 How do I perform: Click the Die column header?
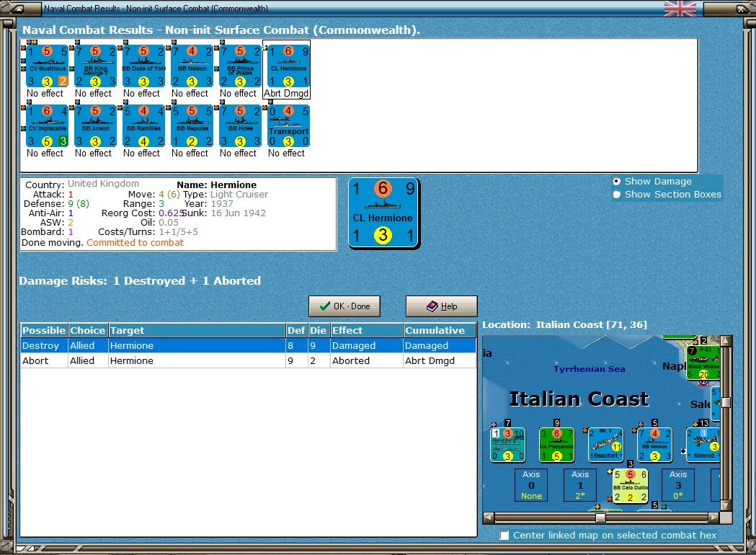(x=319, y=330)
